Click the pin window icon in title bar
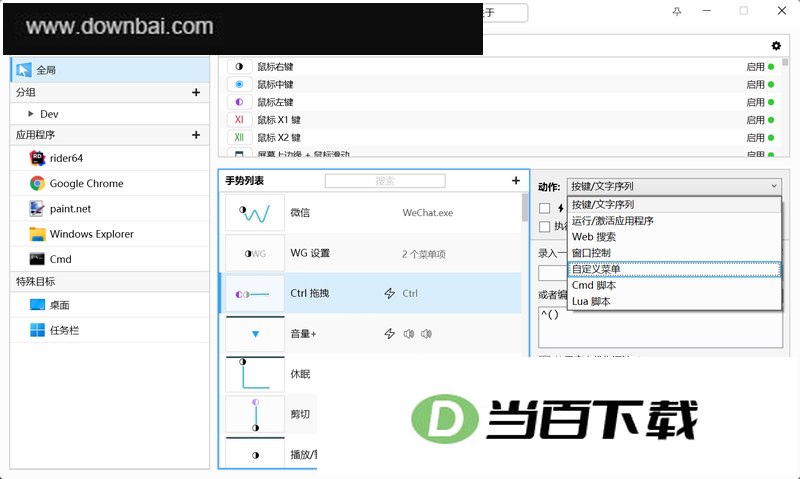Viewport: 800px width, 479px height. point(677,11)
